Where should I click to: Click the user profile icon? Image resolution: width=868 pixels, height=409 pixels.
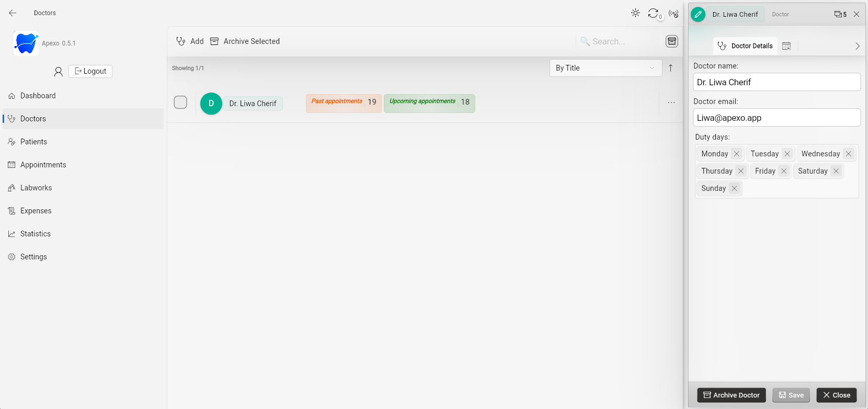(59, 72)
